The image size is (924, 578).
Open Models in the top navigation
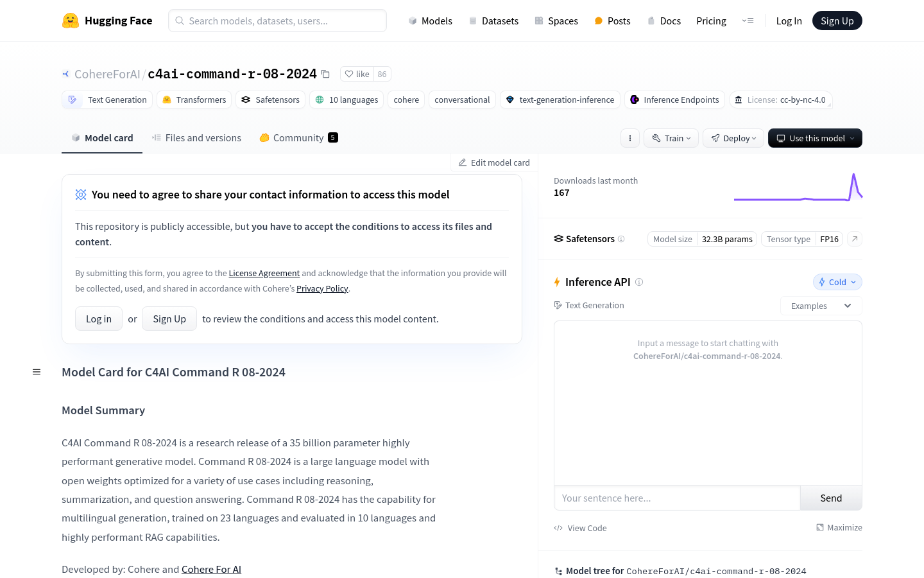click(431, 21)
